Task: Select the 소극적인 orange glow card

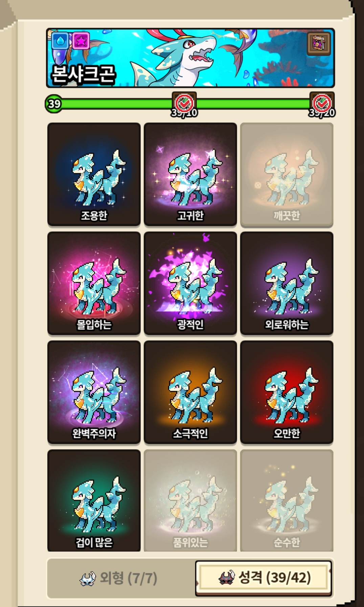Action: pyautogui.click(x=190, y=392)
